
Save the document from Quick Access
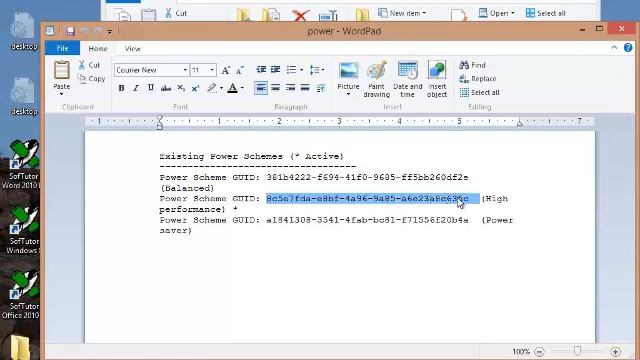70,31
